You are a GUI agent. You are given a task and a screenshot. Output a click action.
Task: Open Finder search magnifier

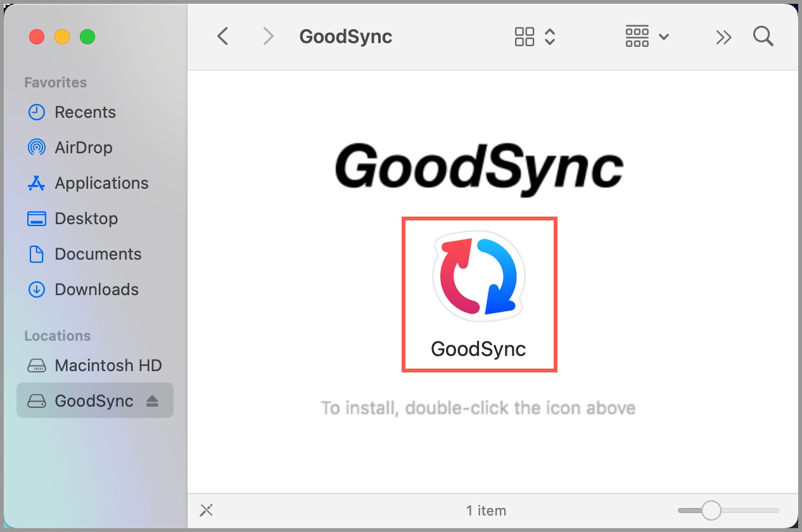click(x=763, y=37)
